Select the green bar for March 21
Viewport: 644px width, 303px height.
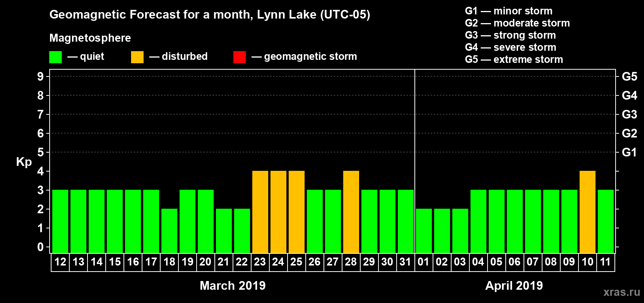pos(224,231)
